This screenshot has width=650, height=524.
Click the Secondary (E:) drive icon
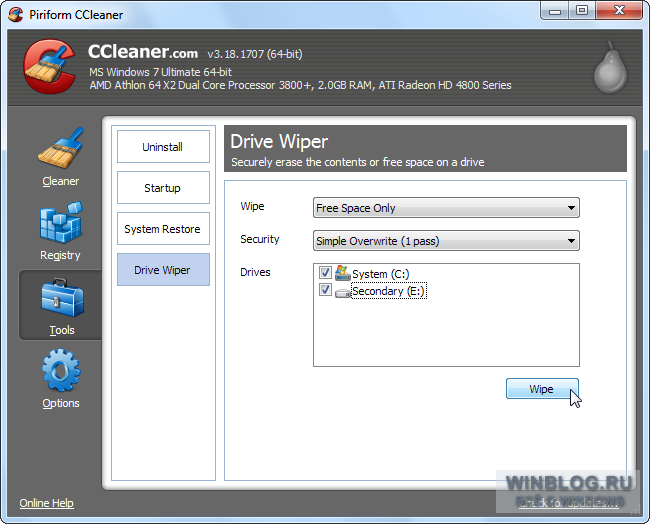coord(342,292)
